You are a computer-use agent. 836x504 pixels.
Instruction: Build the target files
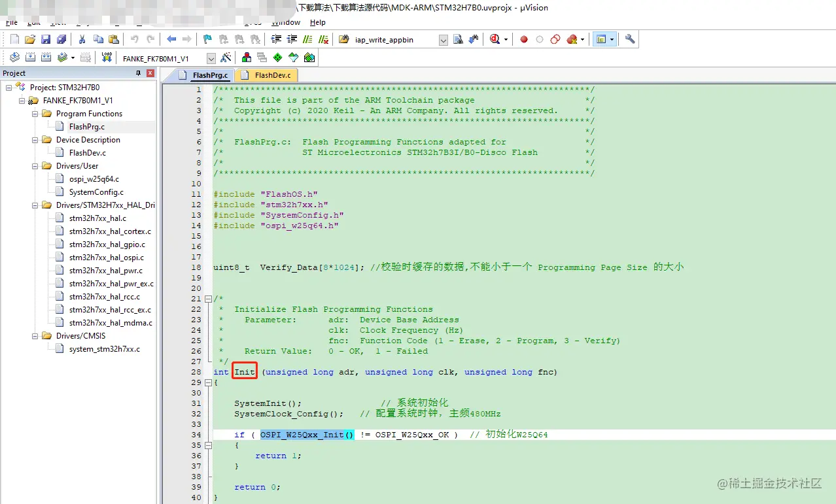click(x=30, y=58)
